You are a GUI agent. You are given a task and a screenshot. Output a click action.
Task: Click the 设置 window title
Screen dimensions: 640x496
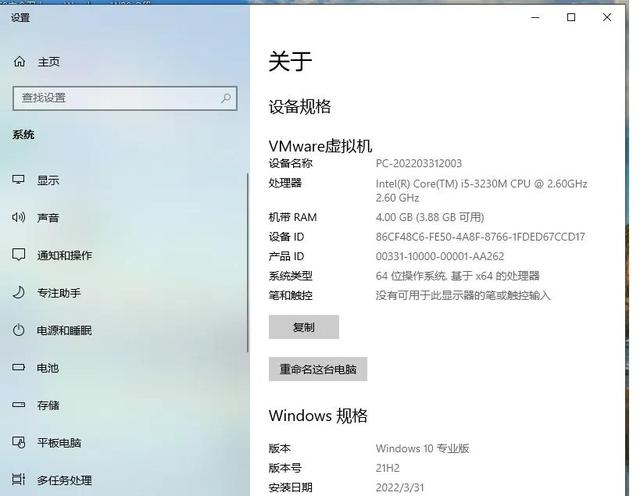20,18
